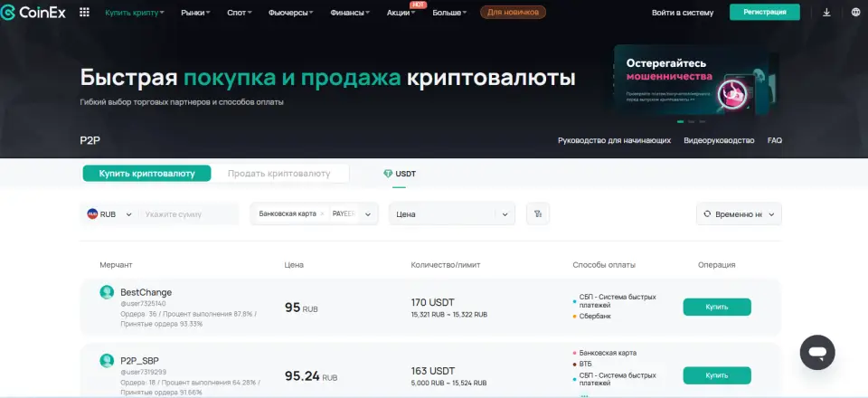Remove the Банковская карта payment tag
Screen dimensions: 868x398
[323, 214]
